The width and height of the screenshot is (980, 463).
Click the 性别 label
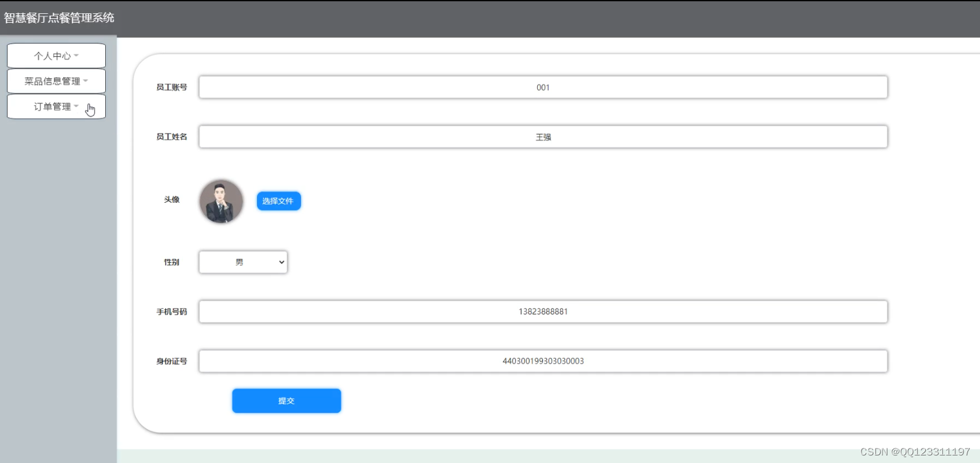point(172,262)
